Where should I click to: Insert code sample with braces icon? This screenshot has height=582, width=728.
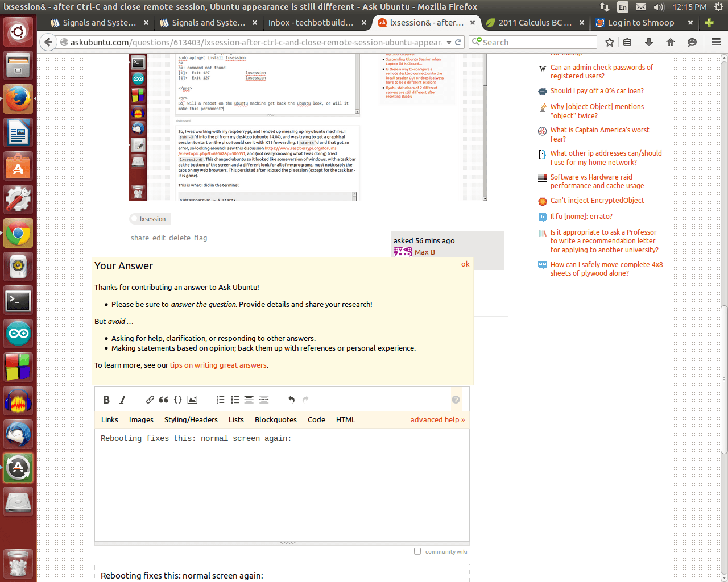pos(178,400)
